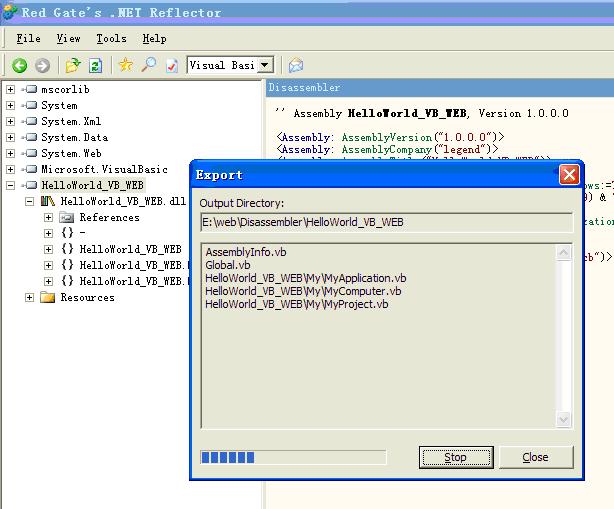Click the Microsoft.VisualBasic assembly icon
The height and width of the screenshot is (509, 614).
(x=29, y=169)
